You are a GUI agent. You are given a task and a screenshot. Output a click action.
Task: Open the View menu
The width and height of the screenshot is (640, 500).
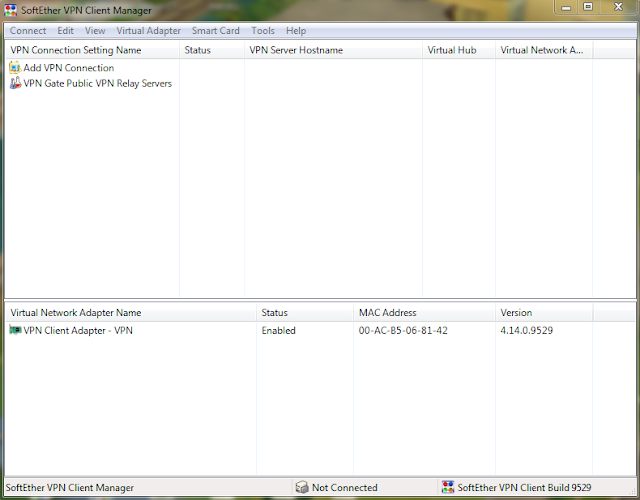point(95,31)
